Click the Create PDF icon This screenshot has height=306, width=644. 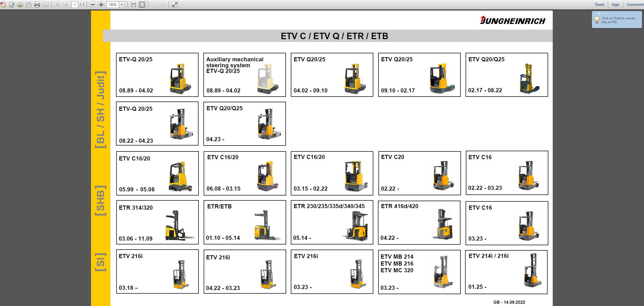[3, 5]
